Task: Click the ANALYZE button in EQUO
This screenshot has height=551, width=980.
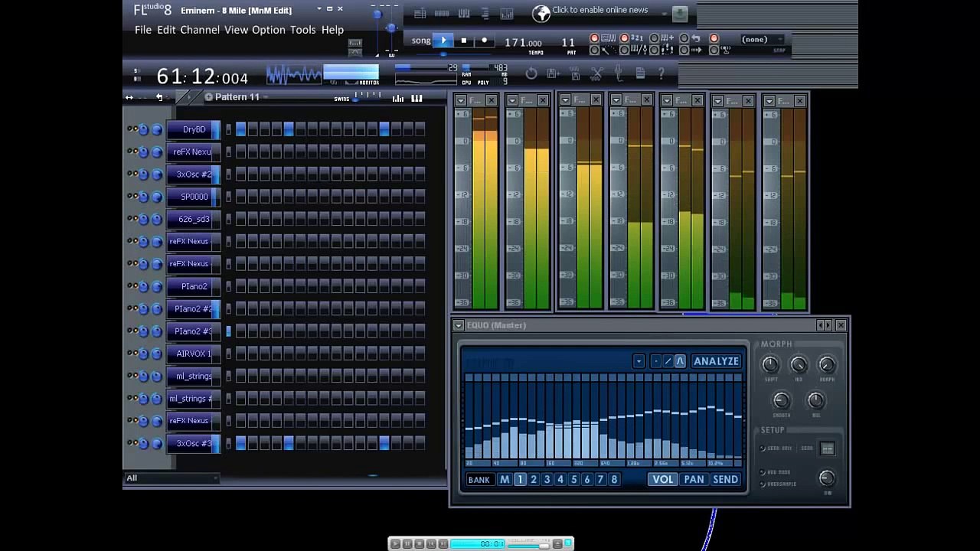Action: tap(716, 361)
